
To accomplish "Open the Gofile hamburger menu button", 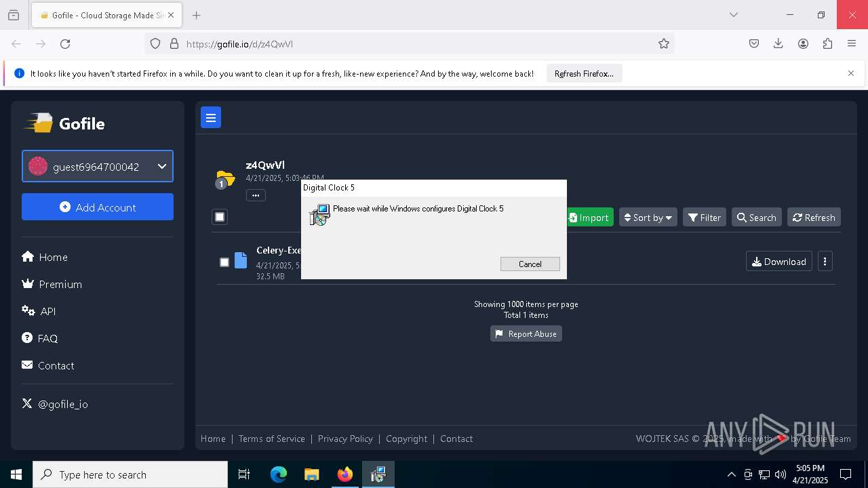I will 211,118.
